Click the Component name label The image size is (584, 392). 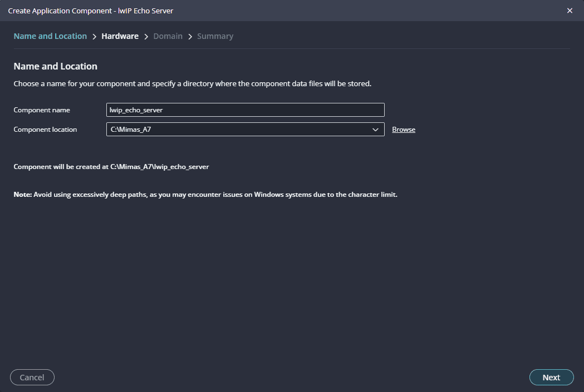click(42, 110)
